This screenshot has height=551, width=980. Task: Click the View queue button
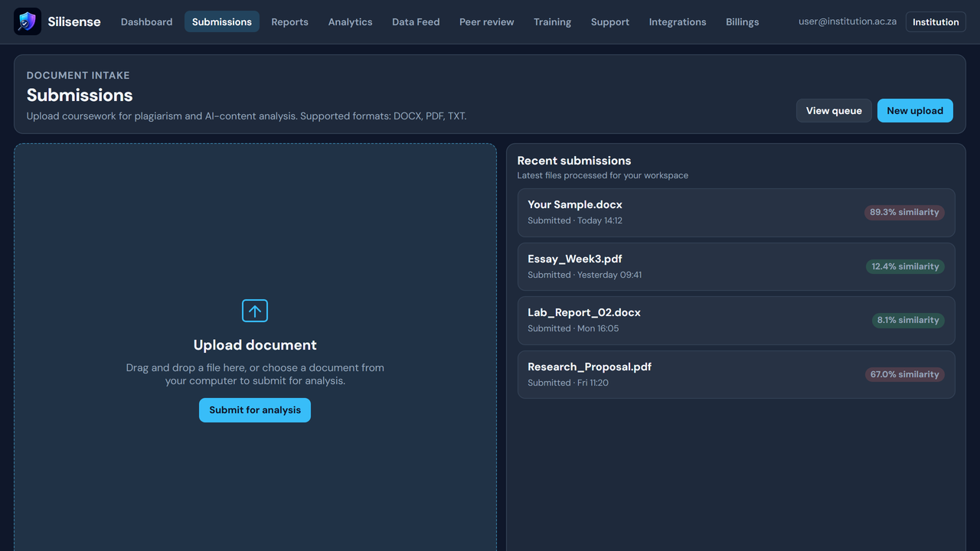click(834, 110)
